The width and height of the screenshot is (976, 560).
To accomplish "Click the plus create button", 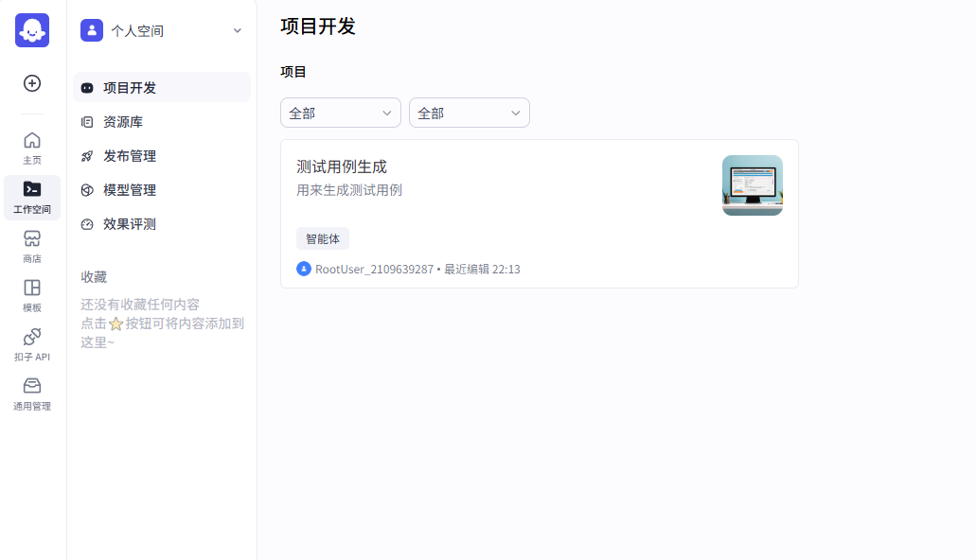I will point(32,83).
